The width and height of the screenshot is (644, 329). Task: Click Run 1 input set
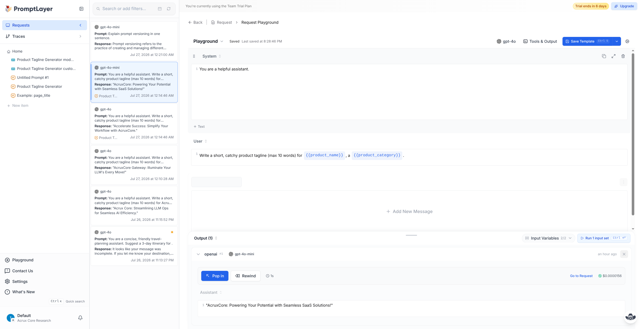[x=604, y=238]
